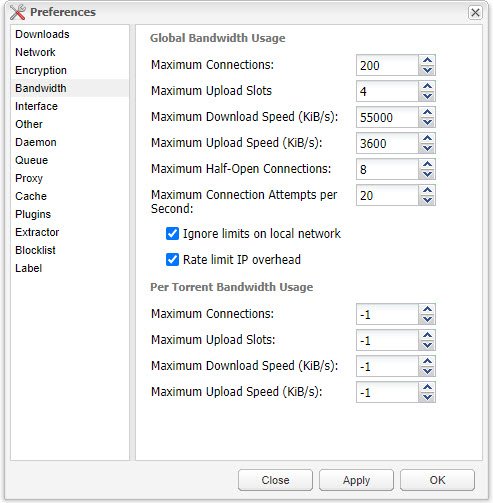Close the Preferences dialog with X
493x503 pixels.
point(475,13)
